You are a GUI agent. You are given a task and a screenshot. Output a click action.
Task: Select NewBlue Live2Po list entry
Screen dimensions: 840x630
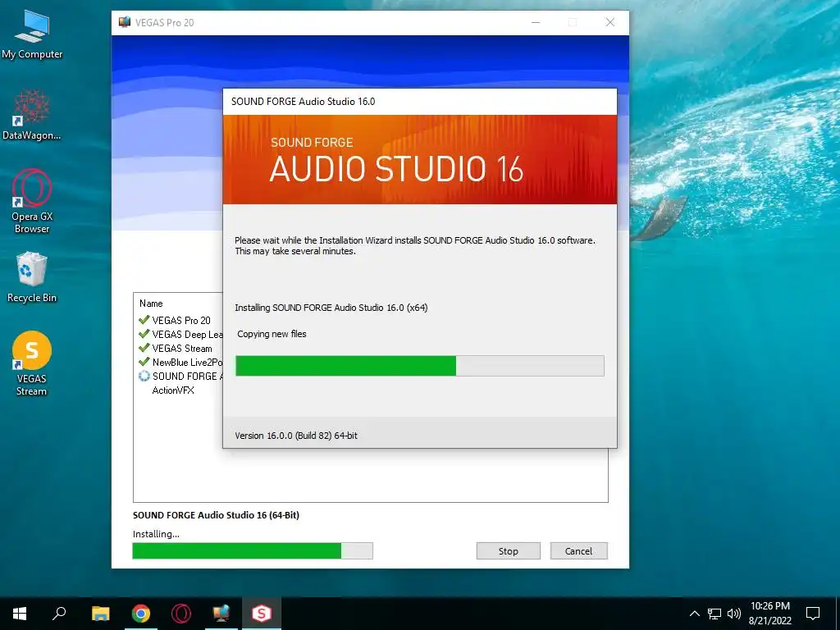point(187,362)
